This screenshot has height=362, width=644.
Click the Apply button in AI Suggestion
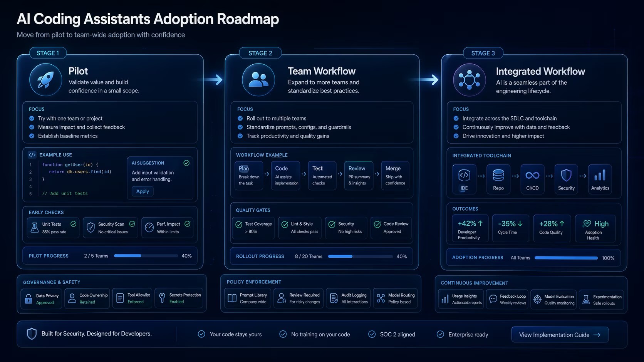pyautogui.click(x=143, y=191)
